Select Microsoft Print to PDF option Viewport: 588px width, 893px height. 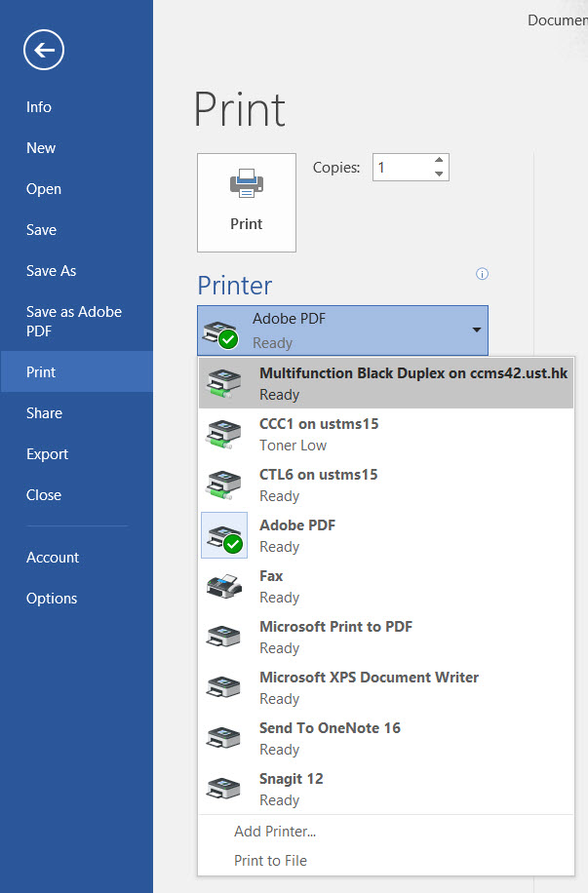click(x=335, y=636)
